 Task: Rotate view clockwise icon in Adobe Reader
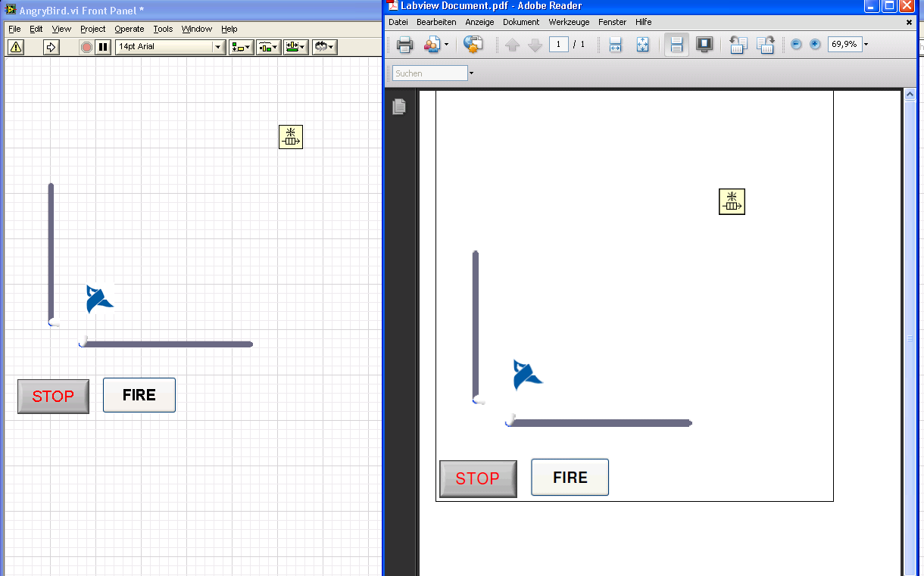click(765, 45)
